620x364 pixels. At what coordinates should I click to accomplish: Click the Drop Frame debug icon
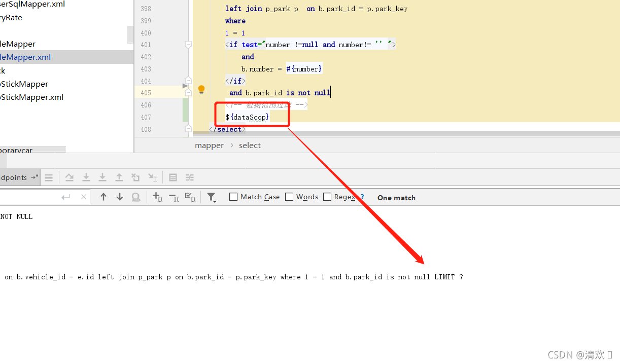pyautogui.click(x=135, y=177)
